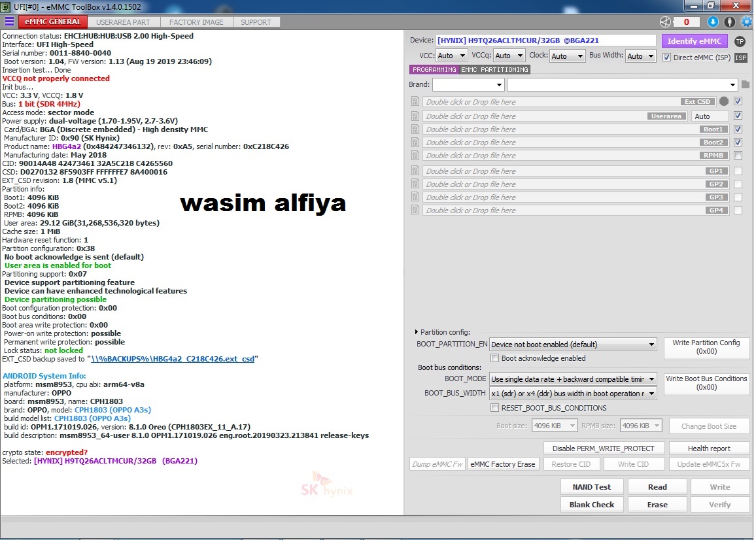Select the EMMC PARTITIONING sub-tab
This screenshot has width=756, height=540.
click(494, 70)
